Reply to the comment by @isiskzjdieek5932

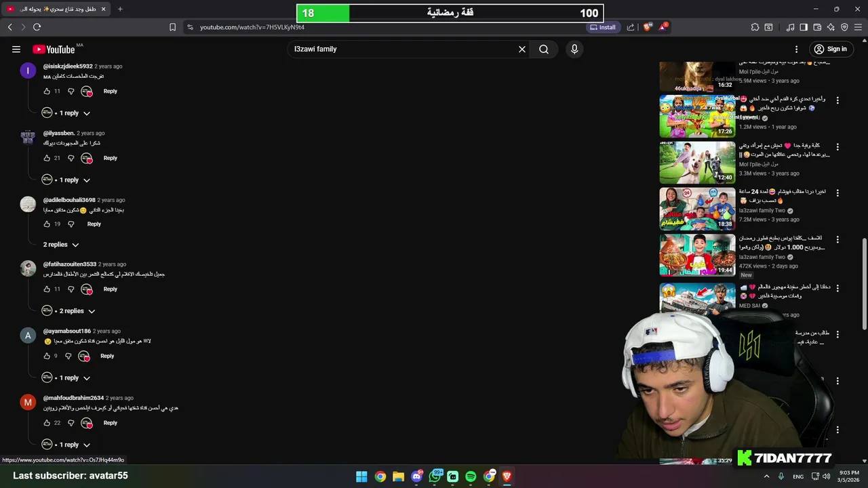point(111,91)
